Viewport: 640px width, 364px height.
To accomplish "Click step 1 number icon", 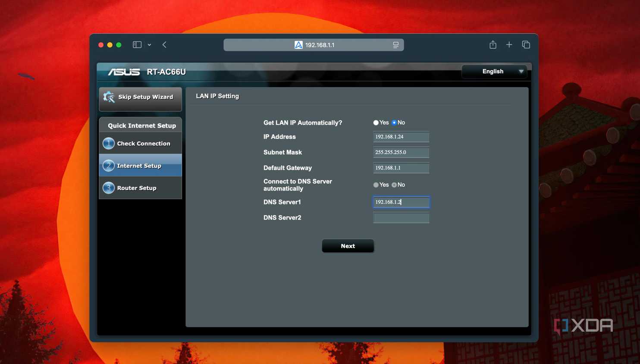I will (109, 143).
